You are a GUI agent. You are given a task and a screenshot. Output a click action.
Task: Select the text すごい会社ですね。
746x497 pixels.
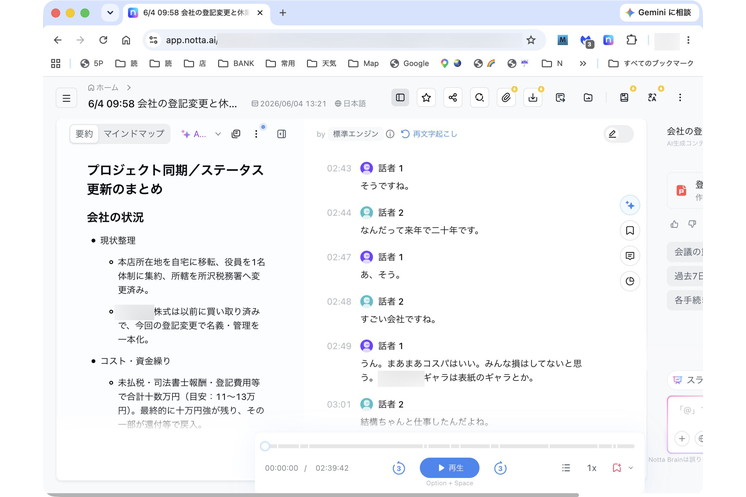(x=398, y=319)
